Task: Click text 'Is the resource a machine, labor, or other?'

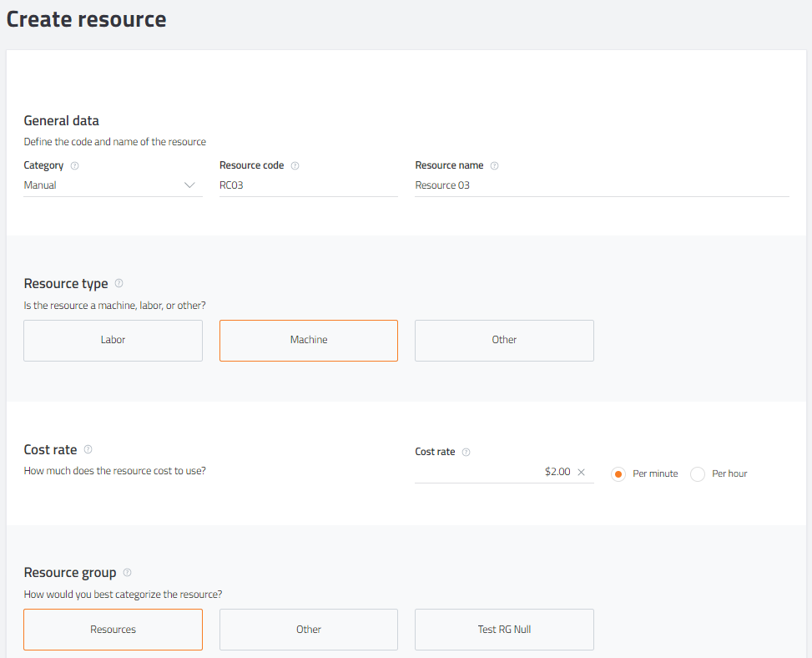Action: coord(115,306)
